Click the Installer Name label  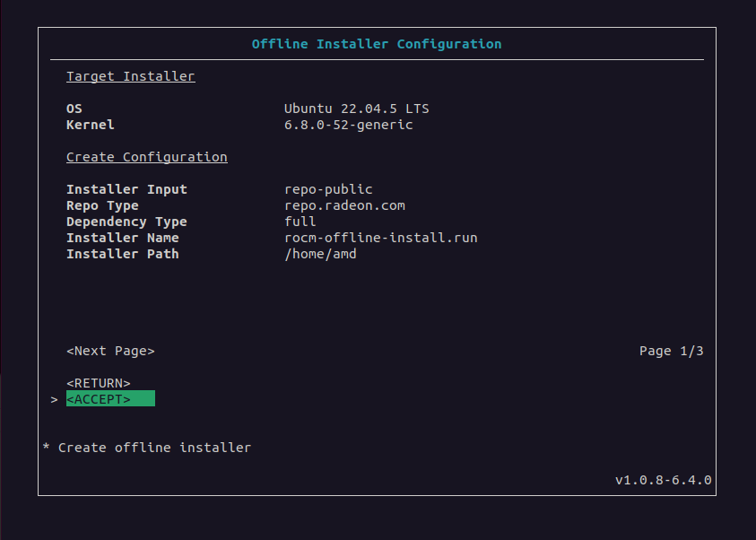pos(123,238)
